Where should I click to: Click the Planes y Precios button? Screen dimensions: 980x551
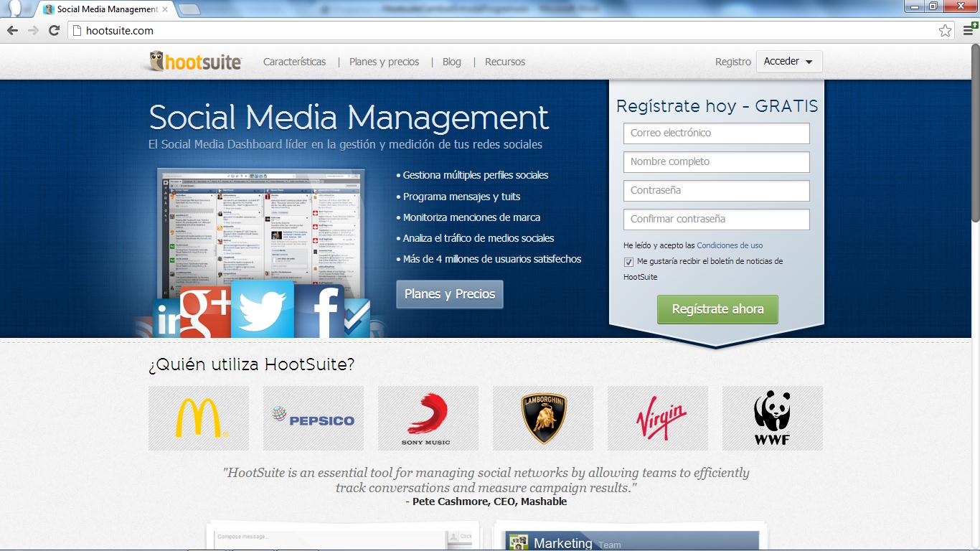(x=450, y=294)
